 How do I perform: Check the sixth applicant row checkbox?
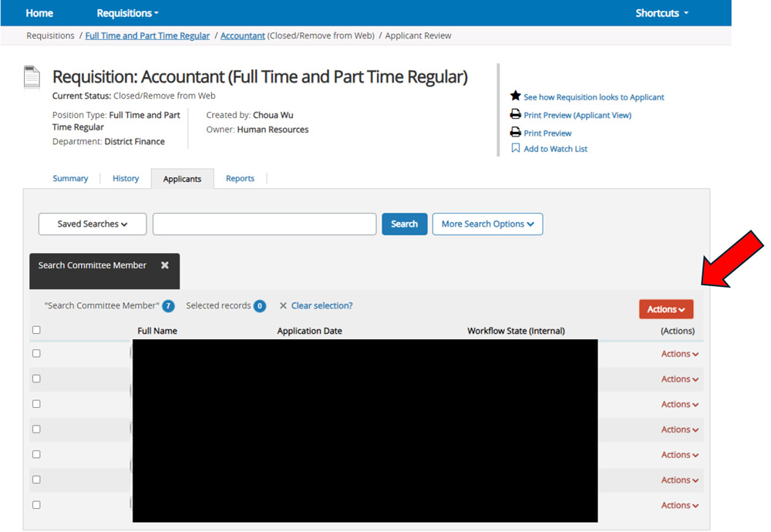tap(36, 480)
